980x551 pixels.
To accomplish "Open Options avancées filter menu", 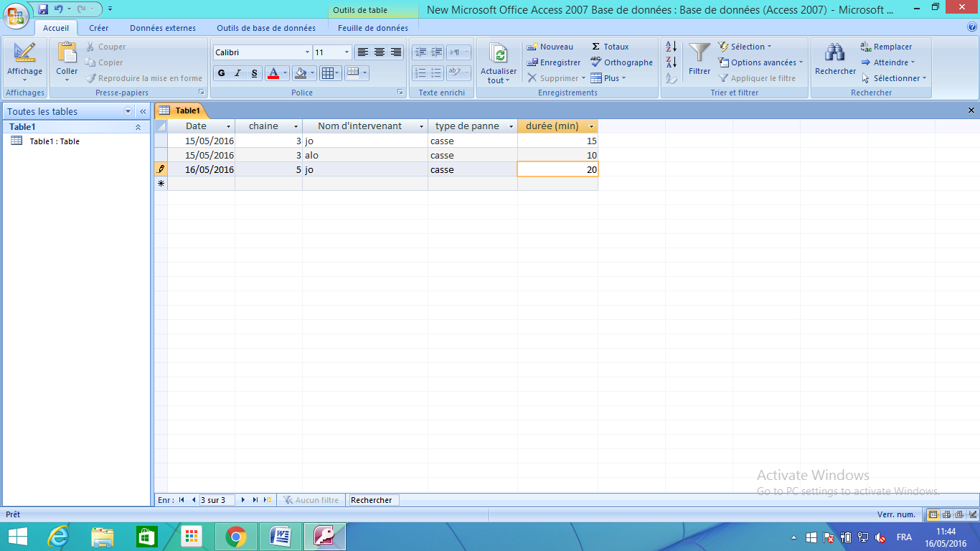I will pos(760,62).
